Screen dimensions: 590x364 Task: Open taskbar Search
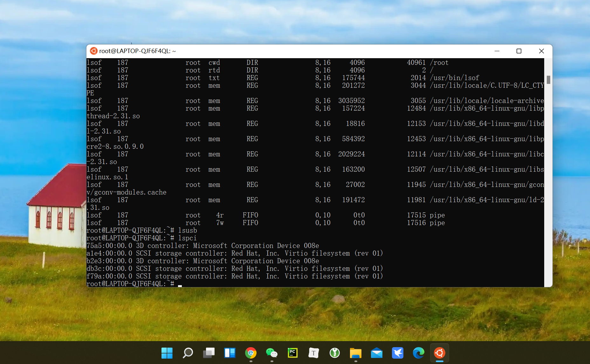188,353
